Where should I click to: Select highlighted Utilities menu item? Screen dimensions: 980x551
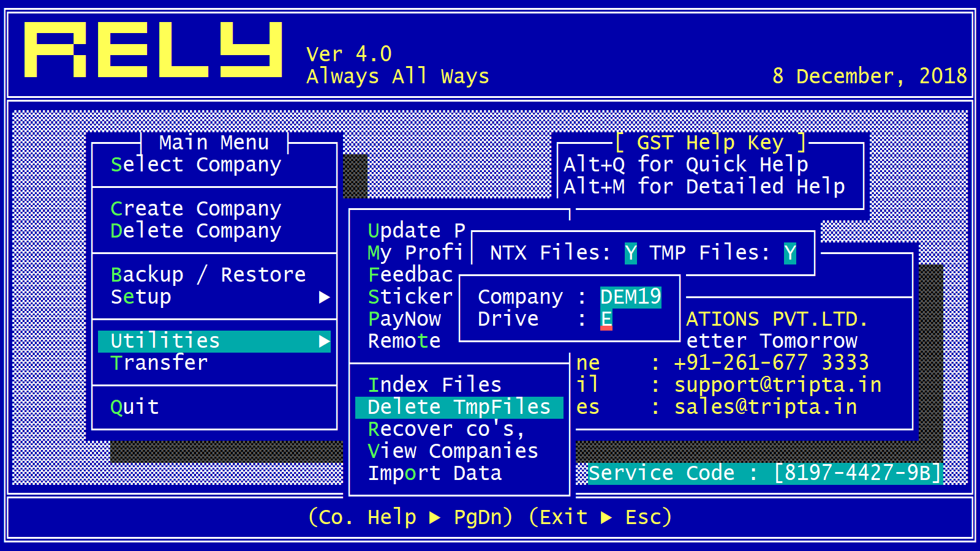(214, 341)
